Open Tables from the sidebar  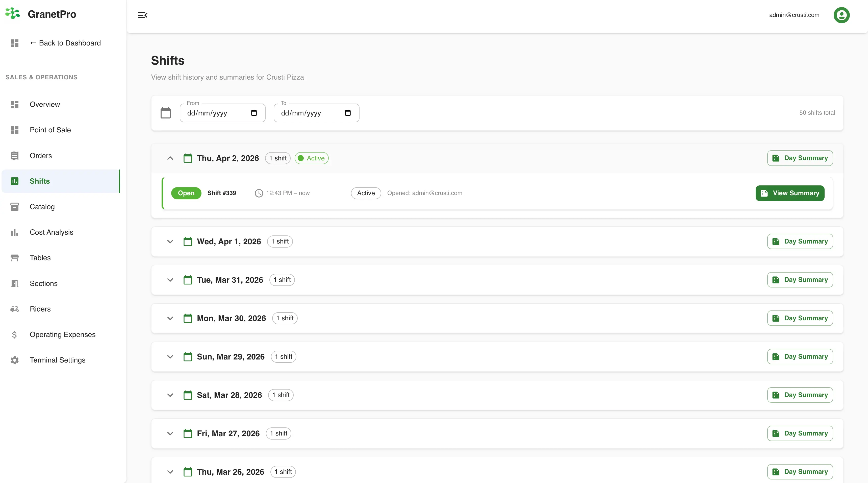point(40,258)
